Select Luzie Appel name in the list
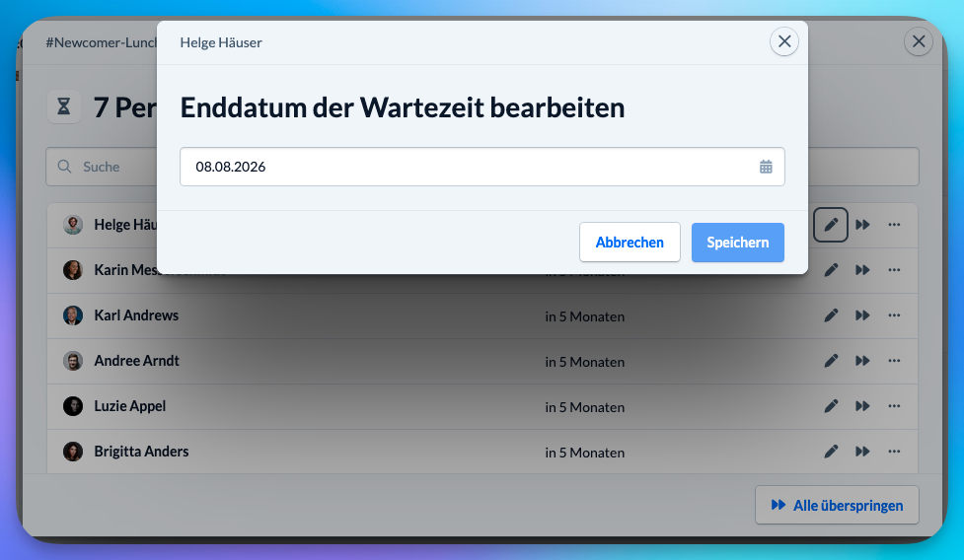The width and height of the screenshot is (964, 560). point(129,406)
